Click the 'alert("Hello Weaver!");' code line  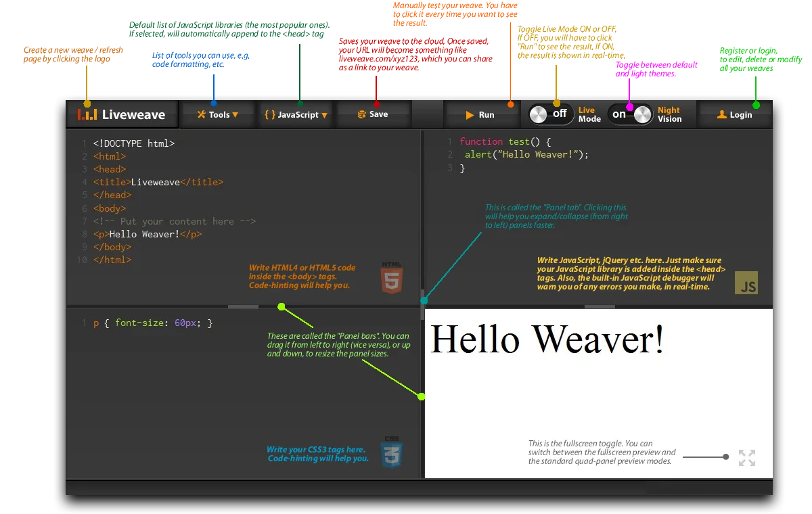pyautogui.click(x=526, y=154)
